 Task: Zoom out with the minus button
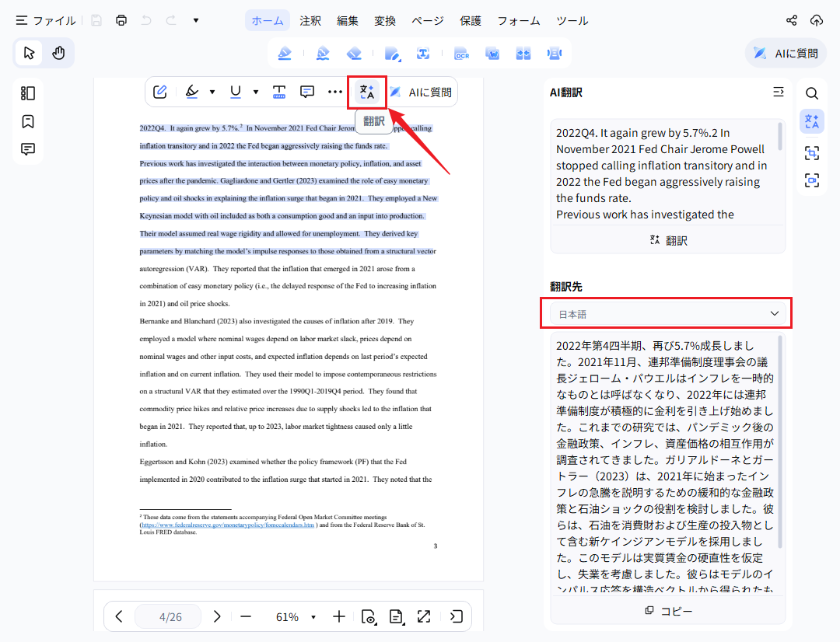coord(246,617)
